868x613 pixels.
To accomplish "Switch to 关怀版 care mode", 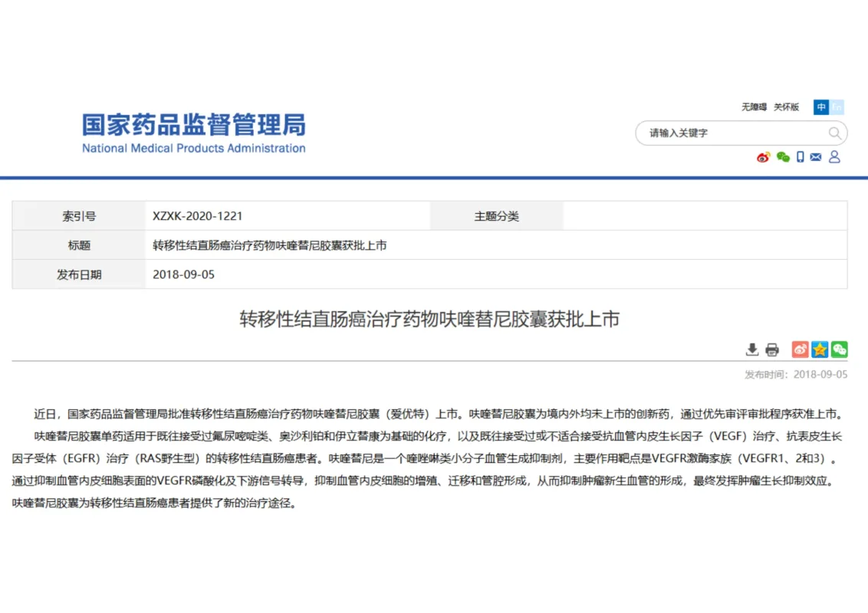I will 786,107.
